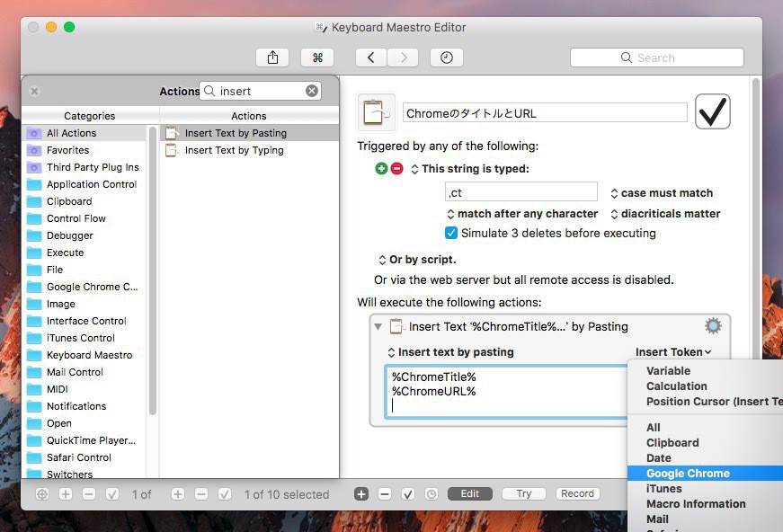This screenshot has width=783, height=532.
Task: Toggle the large macro enabled checkbox
Action: pos(712,112)
